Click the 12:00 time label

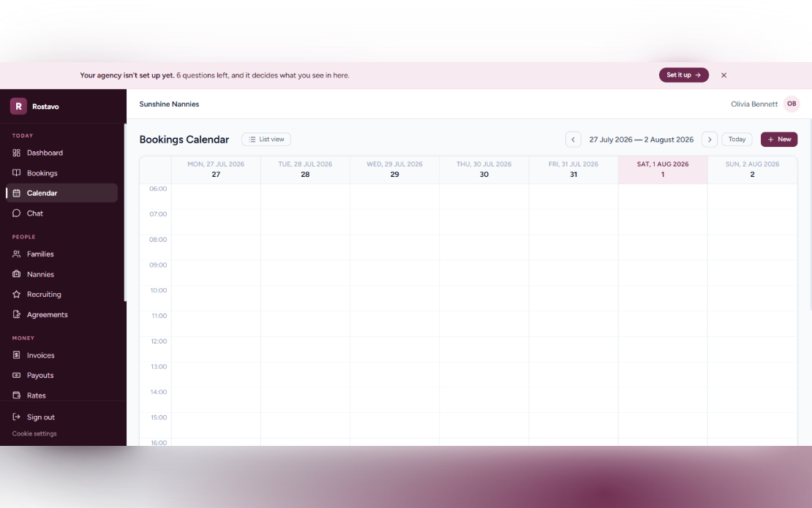(159, 341)
